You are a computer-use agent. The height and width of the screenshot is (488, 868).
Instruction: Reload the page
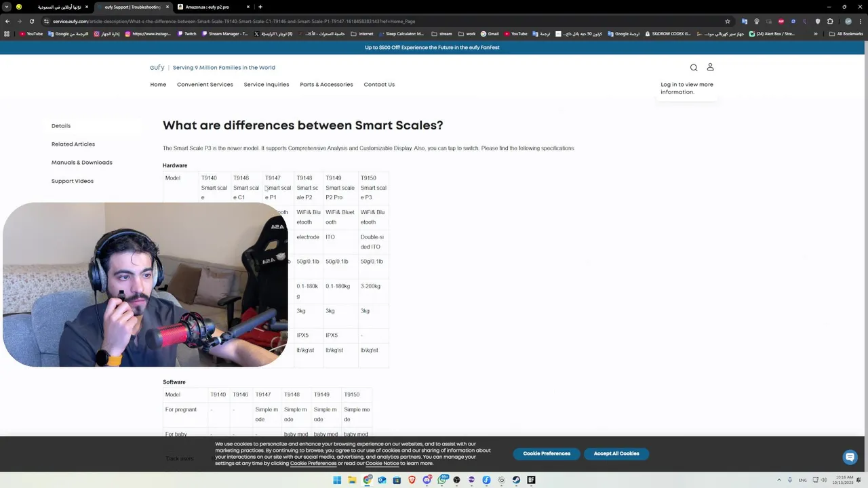tap(31, 21)
